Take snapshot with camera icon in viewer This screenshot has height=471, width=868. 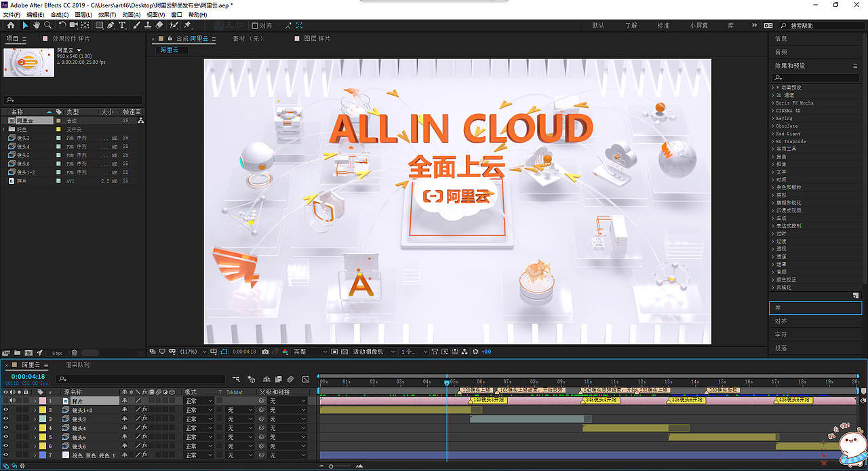[265, 352]
